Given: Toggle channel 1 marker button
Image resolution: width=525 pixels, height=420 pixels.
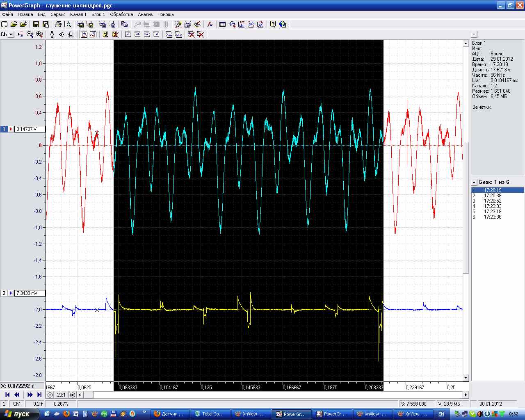Looking at the screenshot, I should click(4, 129).
